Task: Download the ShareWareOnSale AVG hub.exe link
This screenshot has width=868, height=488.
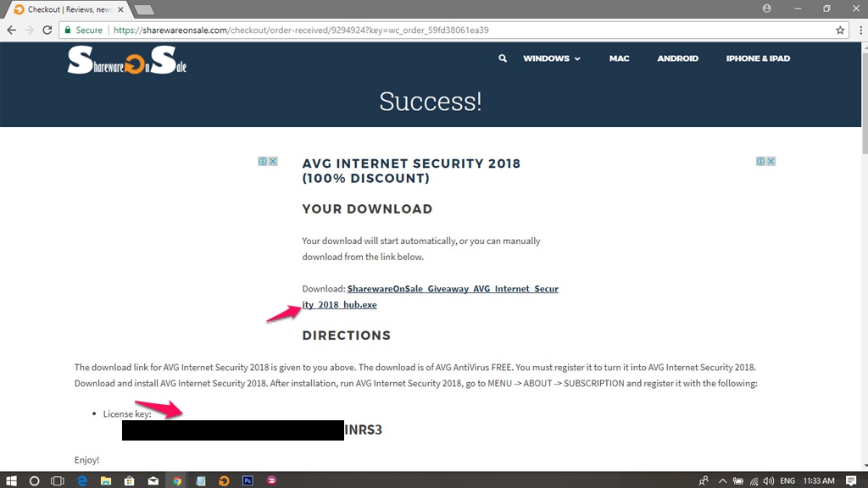Action: 430,297
